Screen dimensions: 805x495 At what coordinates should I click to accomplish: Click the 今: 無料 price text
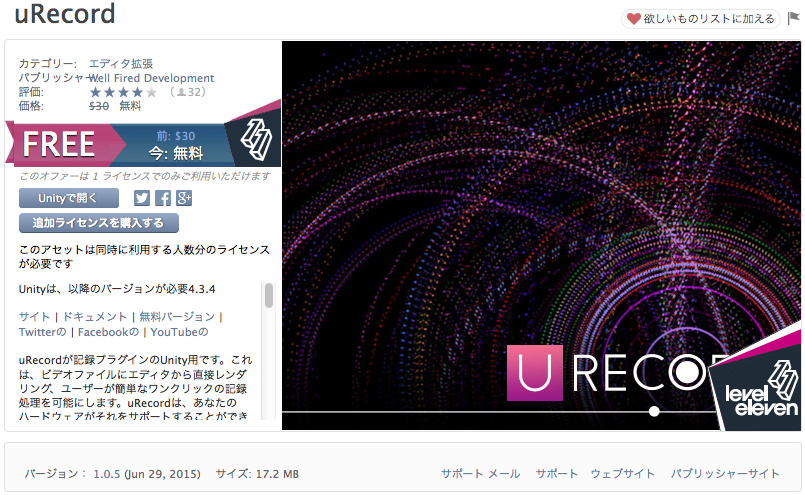tap(176, 153)
